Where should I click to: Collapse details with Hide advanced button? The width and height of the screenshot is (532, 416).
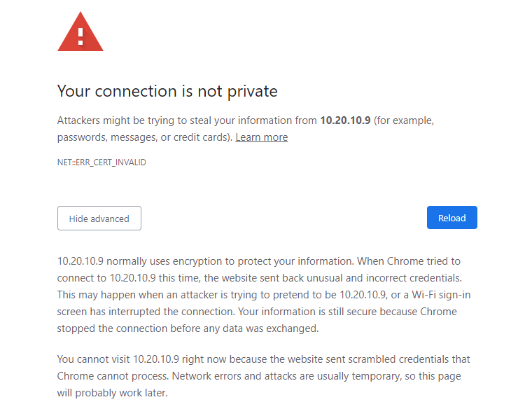click(99, 219)
